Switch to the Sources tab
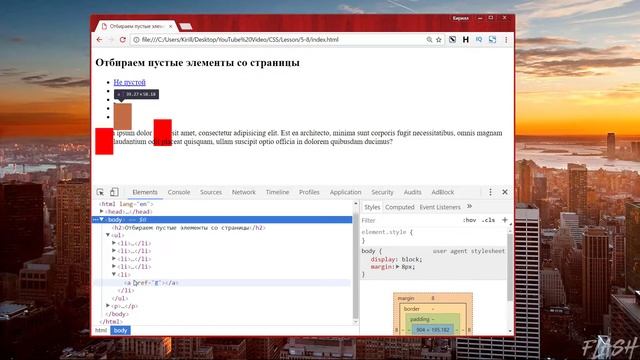This screenshot has height=360, width=640. coord(211,192)
